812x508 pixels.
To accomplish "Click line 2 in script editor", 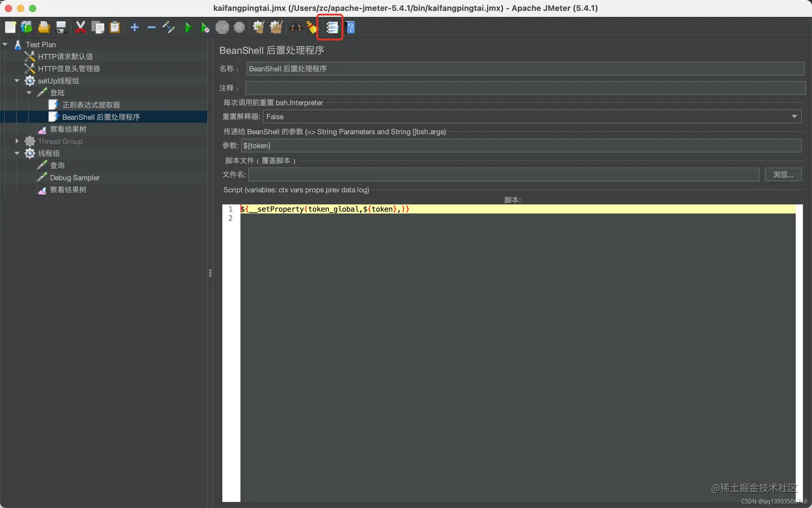I will (518, 218).
